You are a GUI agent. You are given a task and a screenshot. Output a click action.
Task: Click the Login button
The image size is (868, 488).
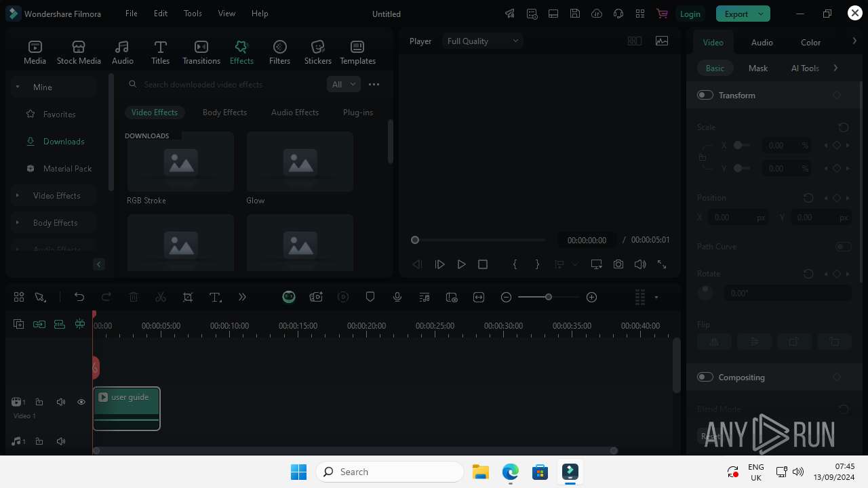(690, 14)
